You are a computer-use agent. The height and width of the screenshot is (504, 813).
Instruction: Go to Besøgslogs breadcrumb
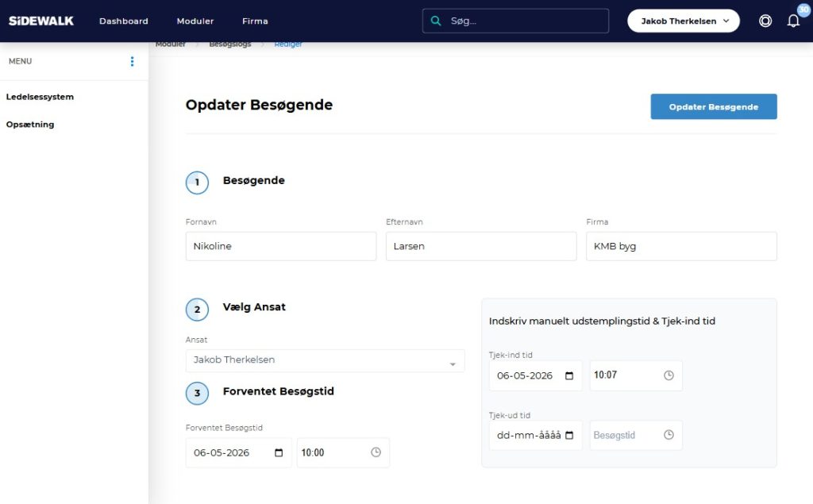[x=230, y=44]
